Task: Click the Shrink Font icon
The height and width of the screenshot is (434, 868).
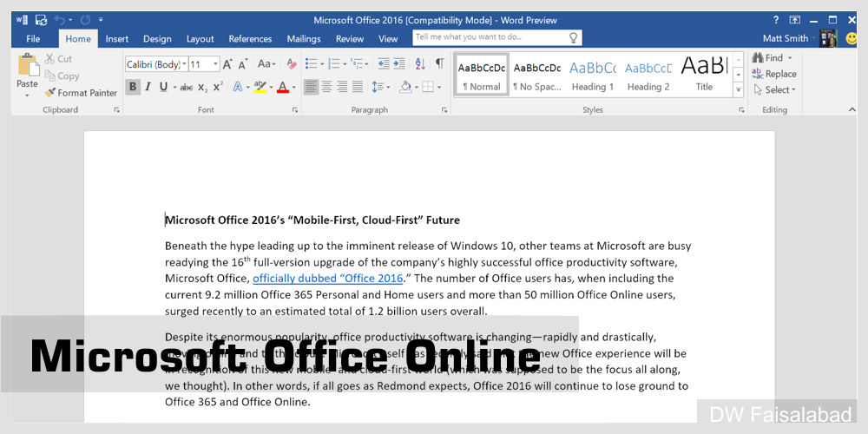Action: pyautogui.click(x=242, y=64)
